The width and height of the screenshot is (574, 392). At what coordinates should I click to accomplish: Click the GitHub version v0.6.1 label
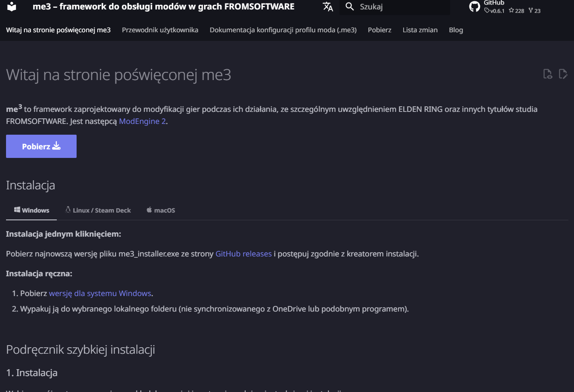click(x=494, y=11)
